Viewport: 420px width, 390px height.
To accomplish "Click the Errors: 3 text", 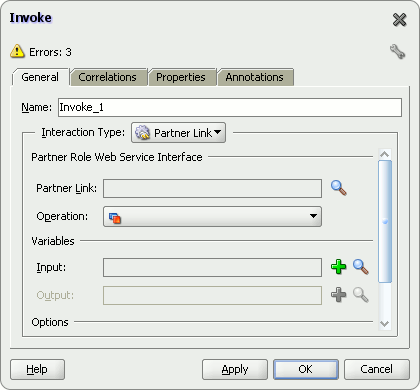I will (50, 52).
